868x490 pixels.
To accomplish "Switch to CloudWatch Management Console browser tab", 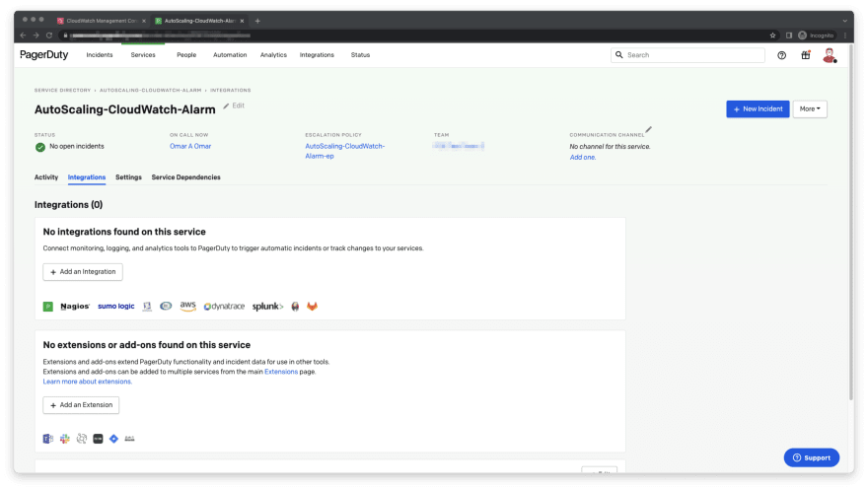I will pyautogui.click(x=102, y=21).
